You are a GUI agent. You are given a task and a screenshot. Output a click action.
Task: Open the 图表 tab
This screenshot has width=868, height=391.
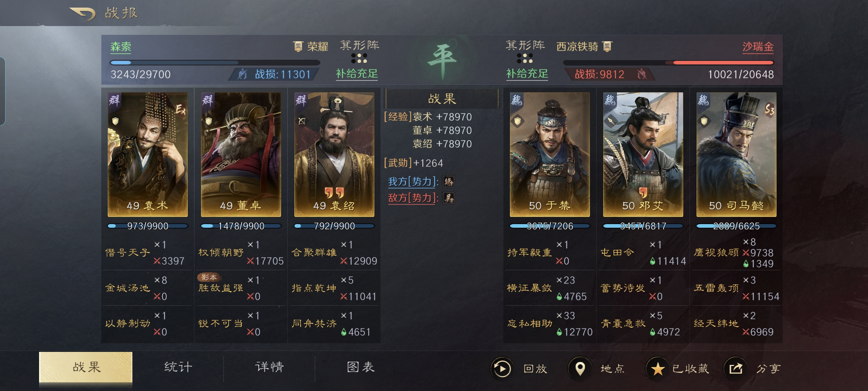pyautogui.click(x=361, y=367)
